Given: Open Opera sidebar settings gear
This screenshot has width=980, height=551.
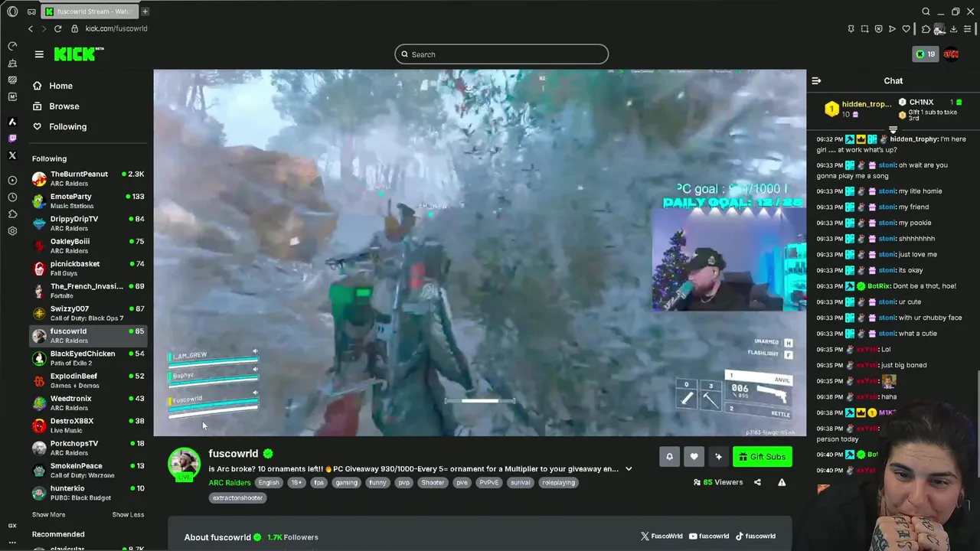Looking at the screenshot, I should [x=12, y=230].
